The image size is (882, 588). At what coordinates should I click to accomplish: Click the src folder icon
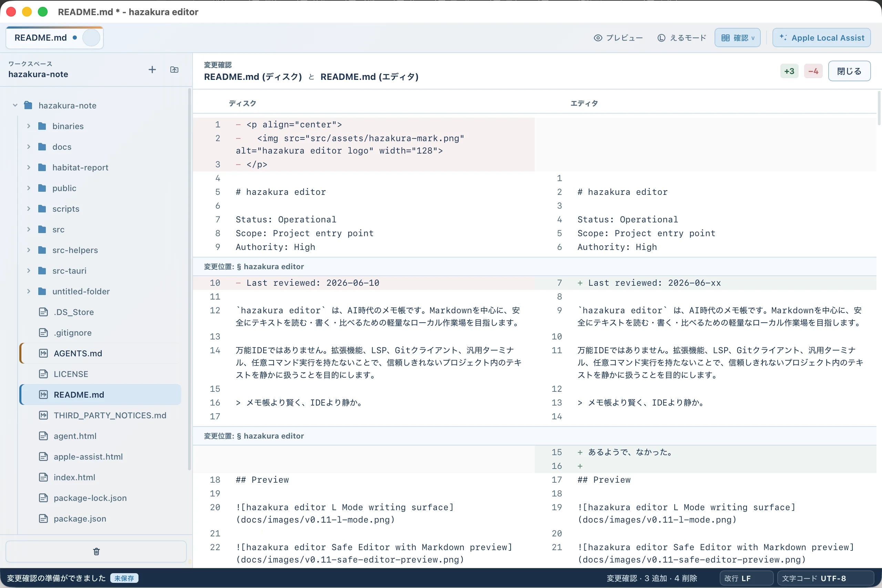click(x=42, y=229)
